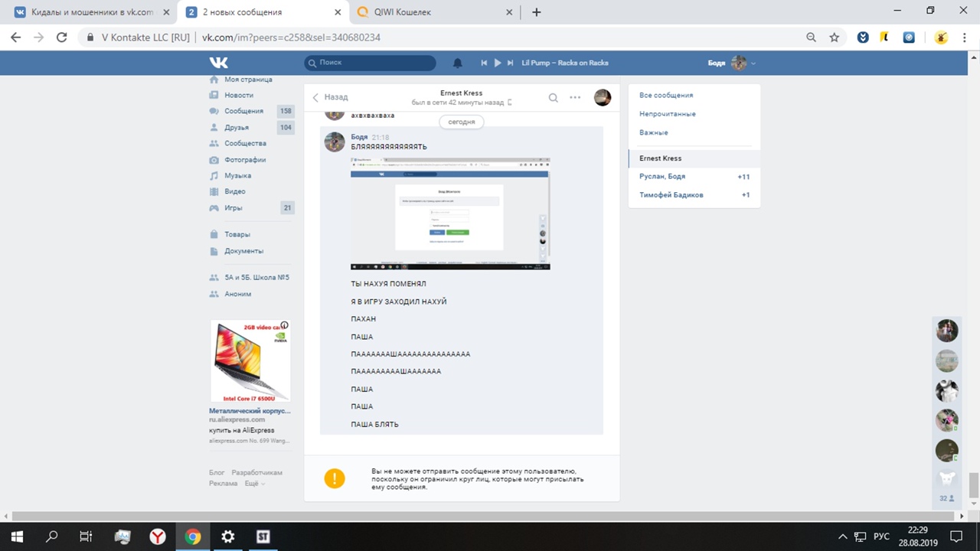Open the Yandex browser from the taskbar
The image size is (980, 551).
click(x=157, y=536)
